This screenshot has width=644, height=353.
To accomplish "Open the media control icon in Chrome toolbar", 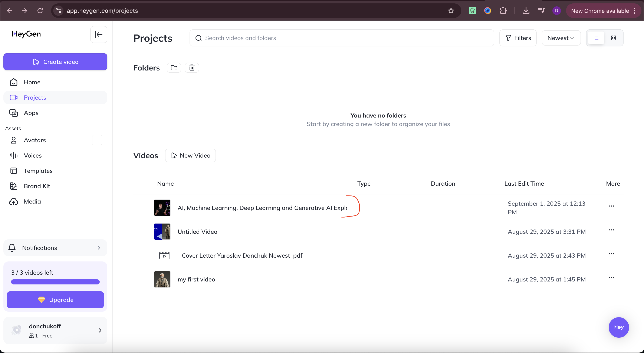I will (541, 10).
